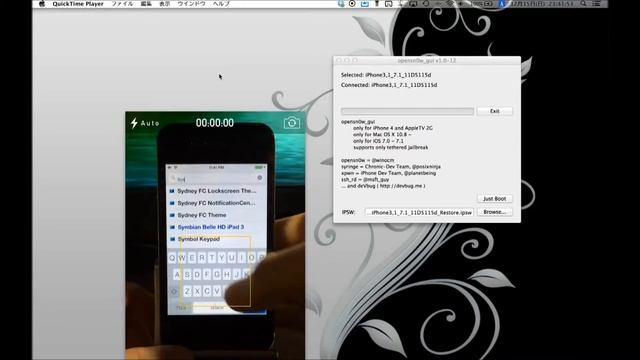
Task: Open the 編集 menu
Action: click(146, 4)
